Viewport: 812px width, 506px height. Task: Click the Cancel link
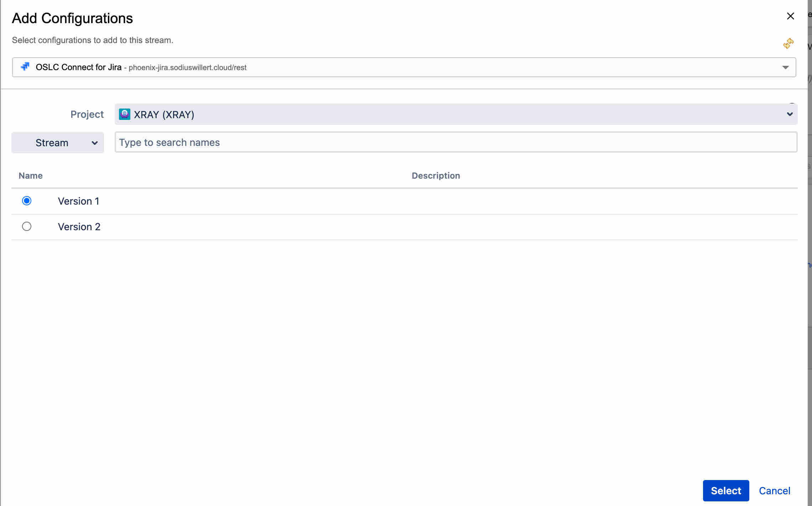click(774, 491)
